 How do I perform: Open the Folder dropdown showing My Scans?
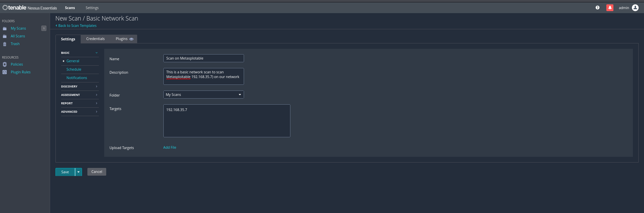pos(203,95)
